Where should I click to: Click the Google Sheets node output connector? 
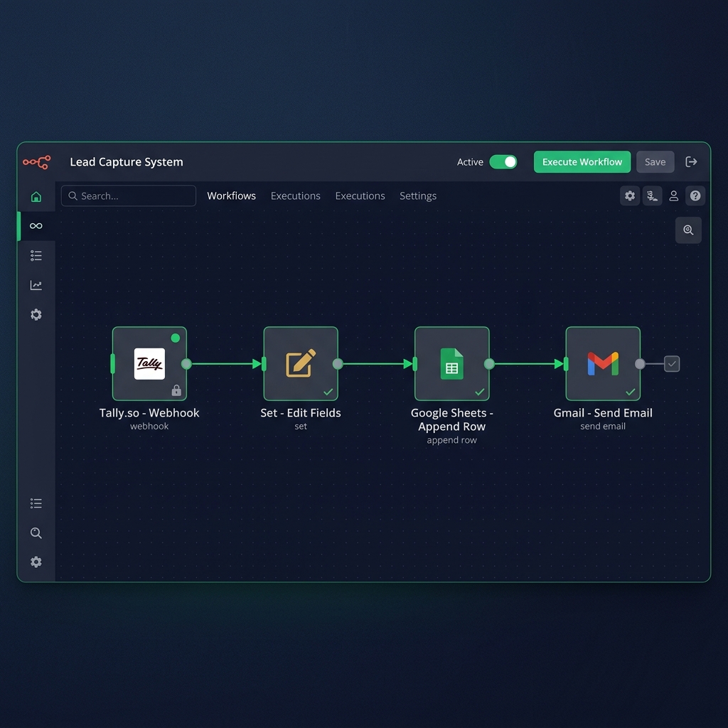point(489,363)
